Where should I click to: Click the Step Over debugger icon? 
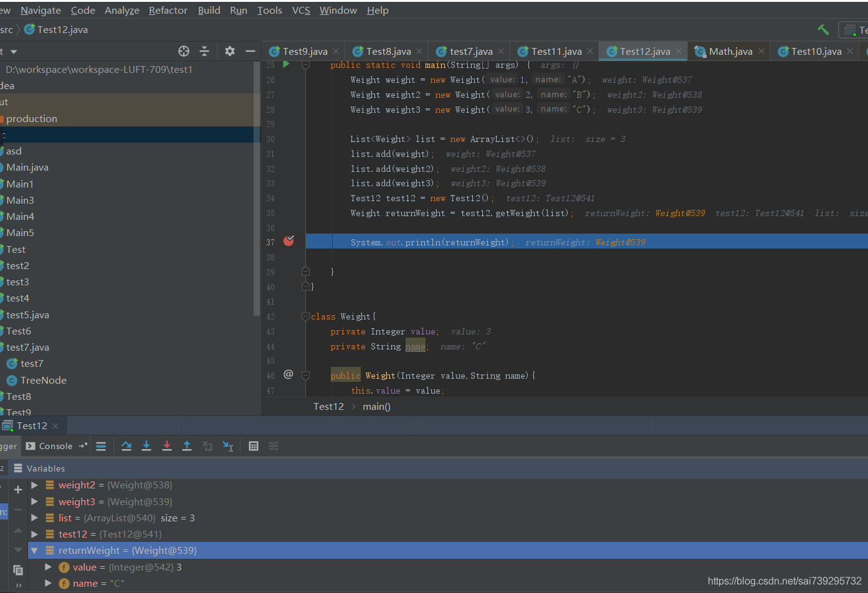click(126, 446)
